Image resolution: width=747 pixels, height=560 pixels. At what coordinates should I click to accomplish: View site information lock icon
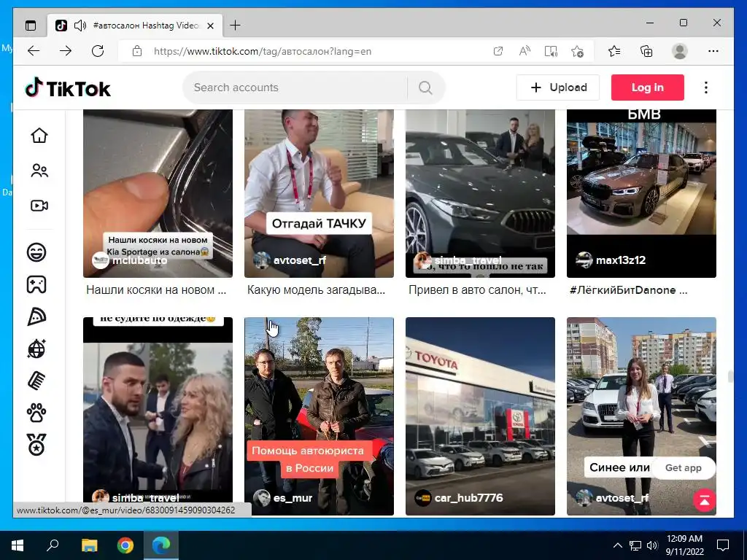tap(137, 51)
